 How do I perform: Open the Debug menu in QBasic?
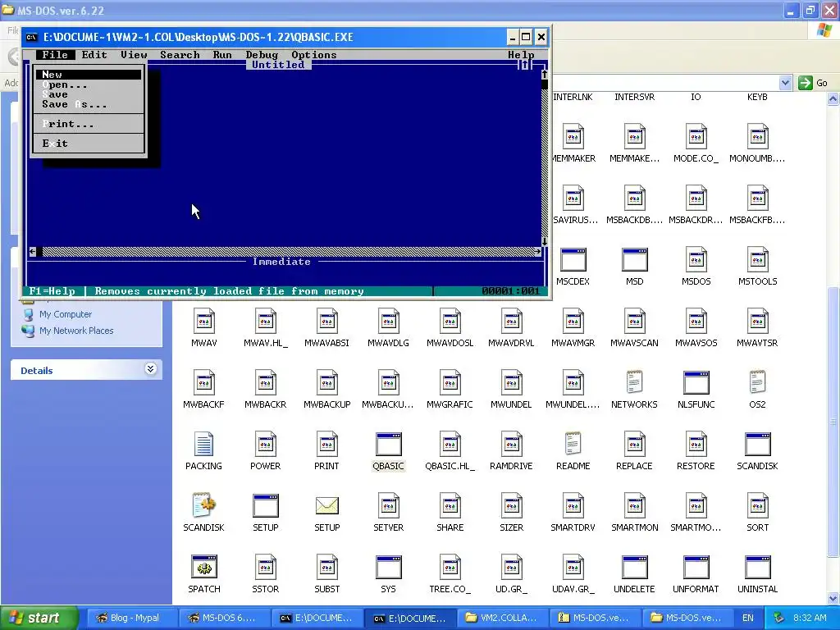(262, 55)
